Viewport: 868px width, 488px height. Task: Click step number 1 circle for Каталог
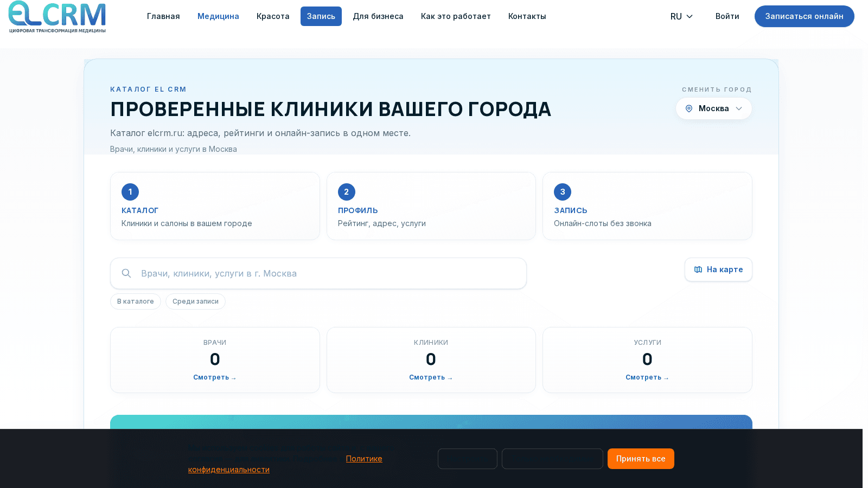pyautogui.click(x=130, y=192)
